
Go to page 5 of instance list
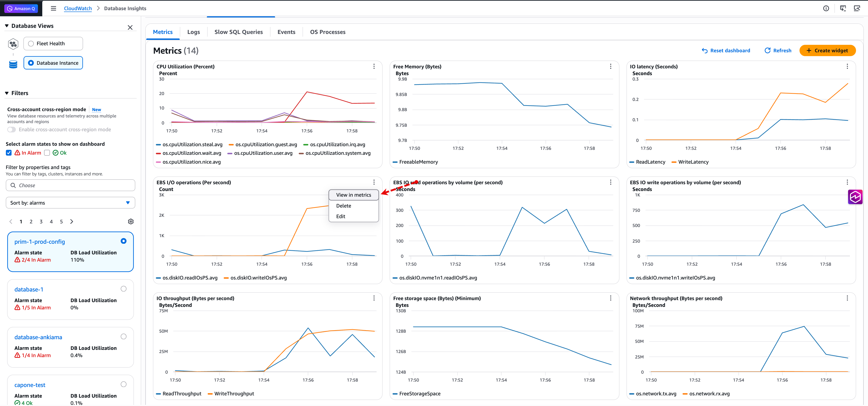(x=61, y=221)
